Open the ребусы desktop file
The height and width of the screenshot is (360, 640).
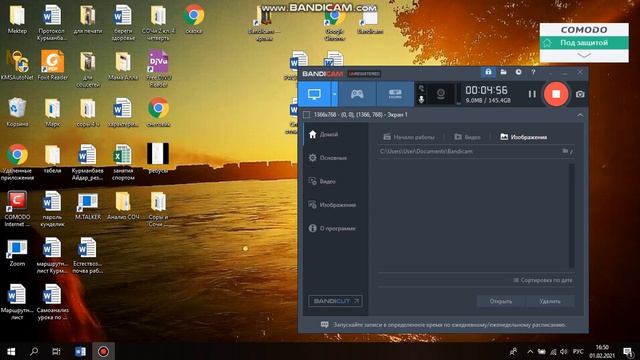(x=158, y=158)
